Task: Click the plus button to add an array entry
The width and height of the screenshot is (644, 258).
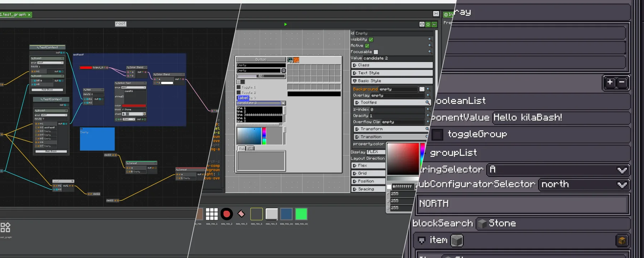Action: [x=610, y=82]
